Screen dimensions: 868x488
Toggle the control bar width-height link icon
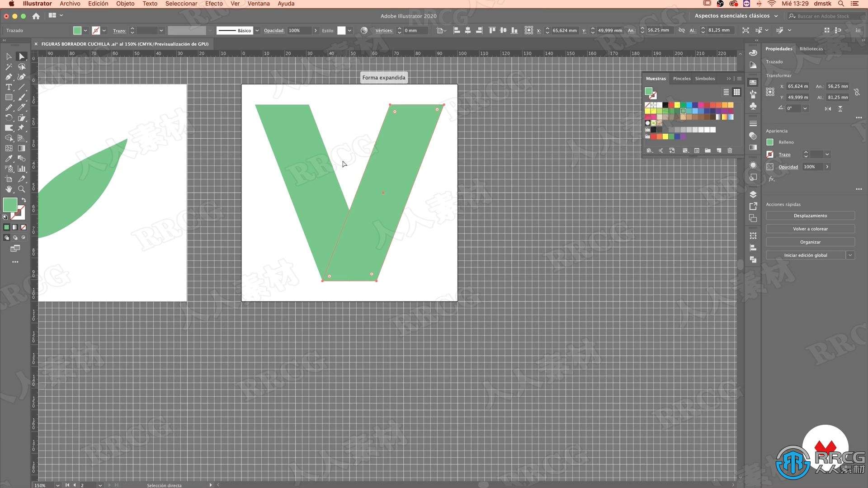tap(681, 30)
